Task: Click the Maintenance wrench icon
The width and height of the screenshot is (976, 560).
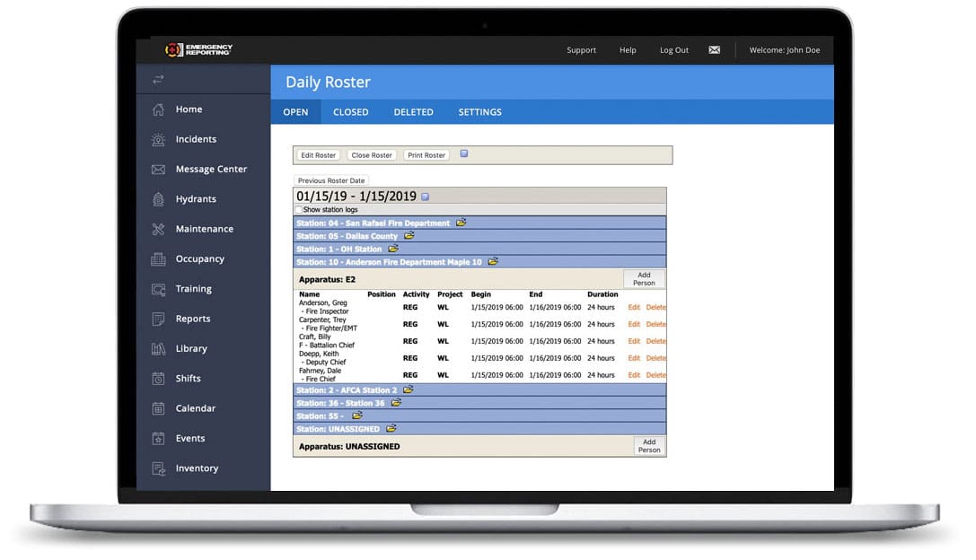Action: (x=158, y=229)
